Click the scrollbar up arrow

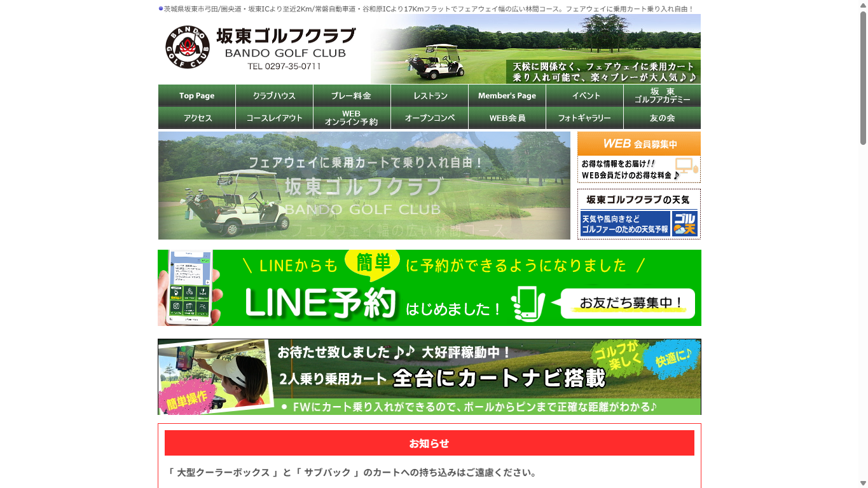point(863,5)
